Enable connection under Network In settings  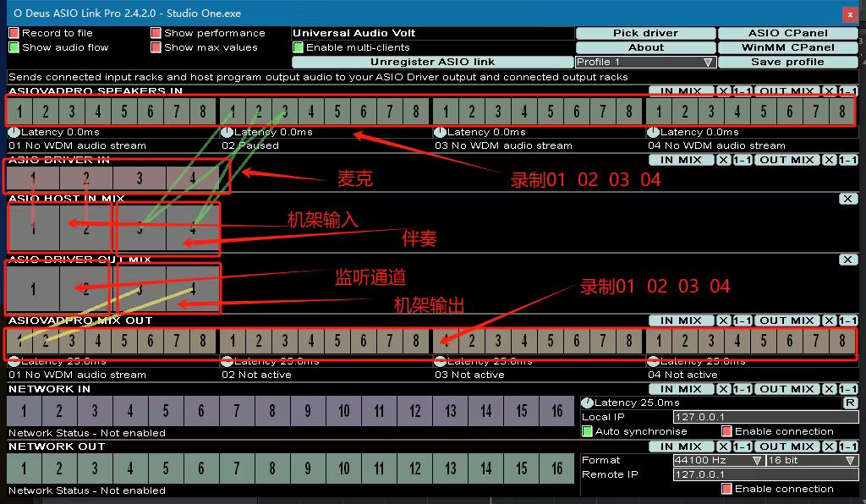tap(726, 431)
